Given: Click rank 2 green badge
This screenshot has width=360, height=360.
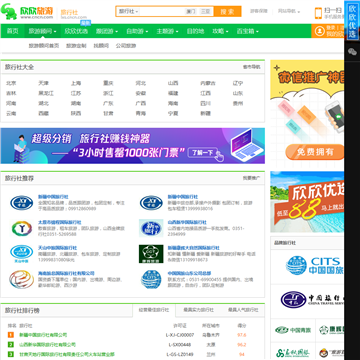Looking at the screenshot, I should pyautogui.click(x=11, y=345).
